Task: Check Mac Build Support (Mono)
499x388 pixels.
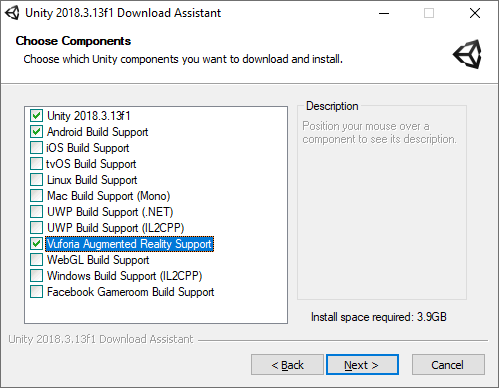Action: click(36, 196)
